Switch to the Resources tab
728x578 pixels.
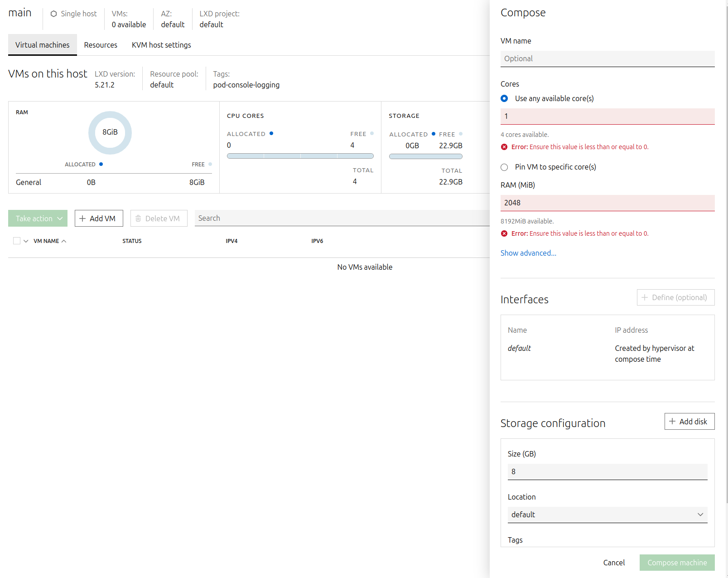coord(101,45)
